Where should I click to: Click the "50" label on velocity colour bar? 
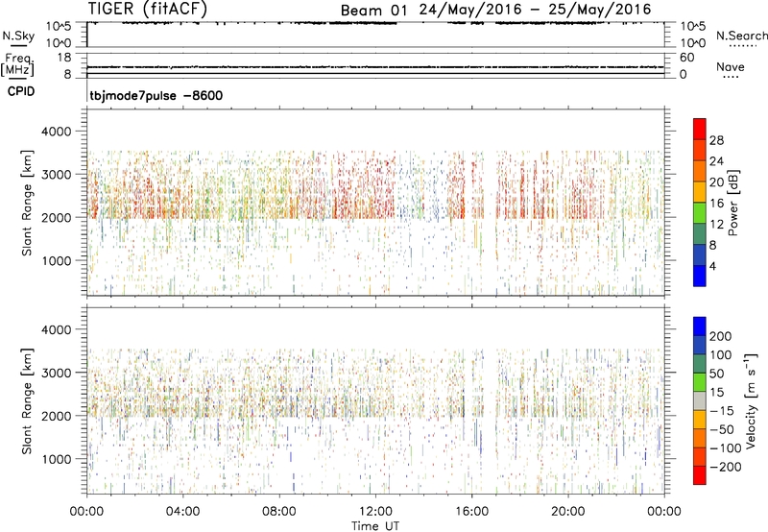(716, 374)
